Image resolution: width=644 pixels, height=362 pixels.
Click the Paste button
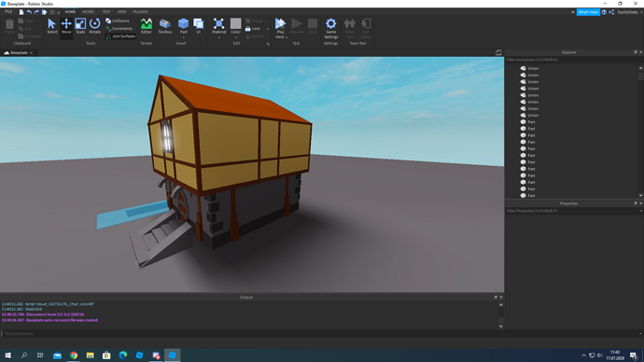point(9,26)
